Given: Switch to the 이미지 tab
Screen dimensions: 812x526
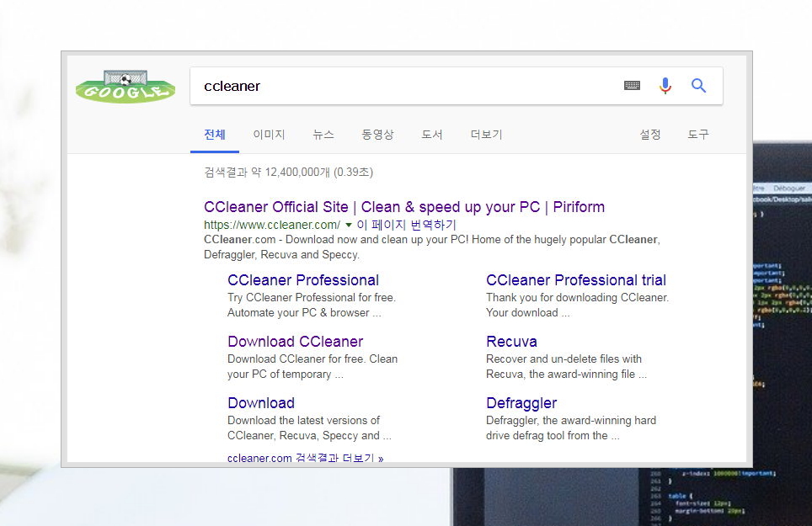Looking at the screenshot, I should [269, 135].
